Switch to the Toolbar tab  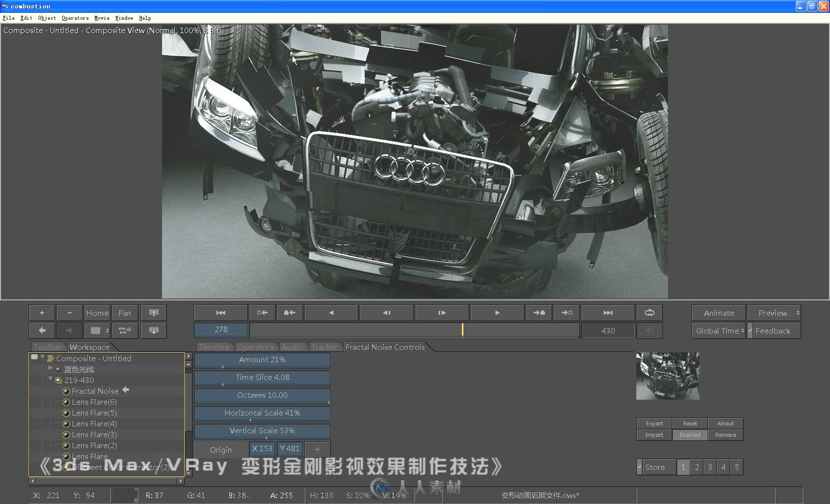(48, 347)
